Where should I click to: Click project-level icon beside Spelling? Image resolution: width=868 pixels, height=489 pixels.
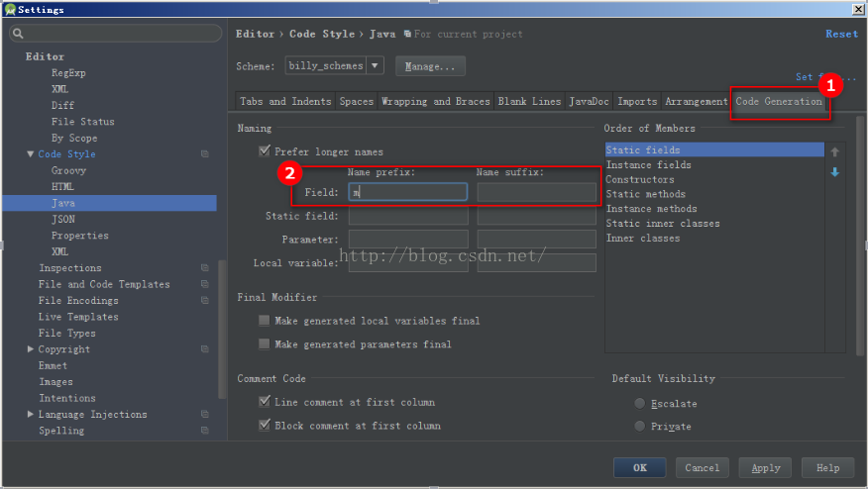(205, 431)
